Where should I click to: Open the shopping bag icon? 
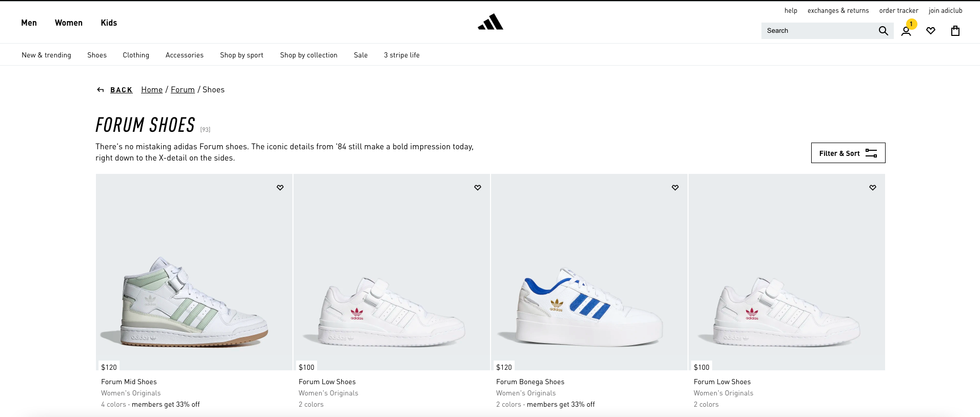click(955, 31)
